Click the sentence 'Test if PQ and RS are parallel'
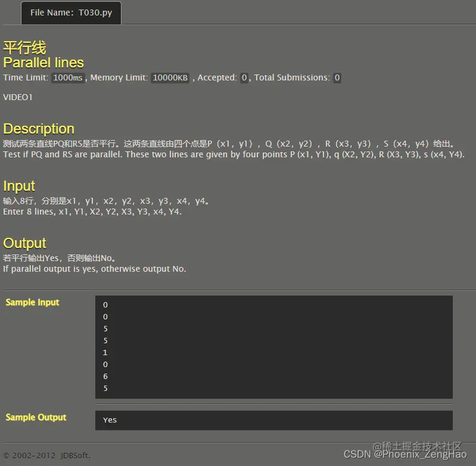Screen dimensions: 476x466 63,154
